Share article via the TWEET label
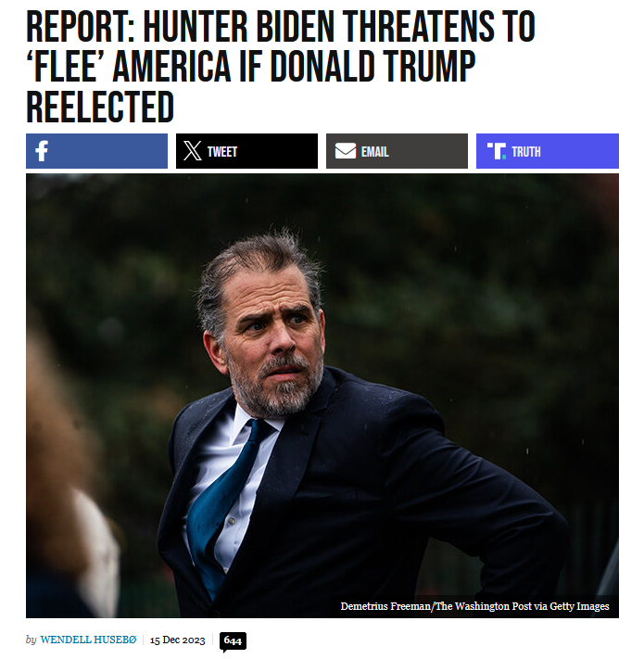 [222, 152]
